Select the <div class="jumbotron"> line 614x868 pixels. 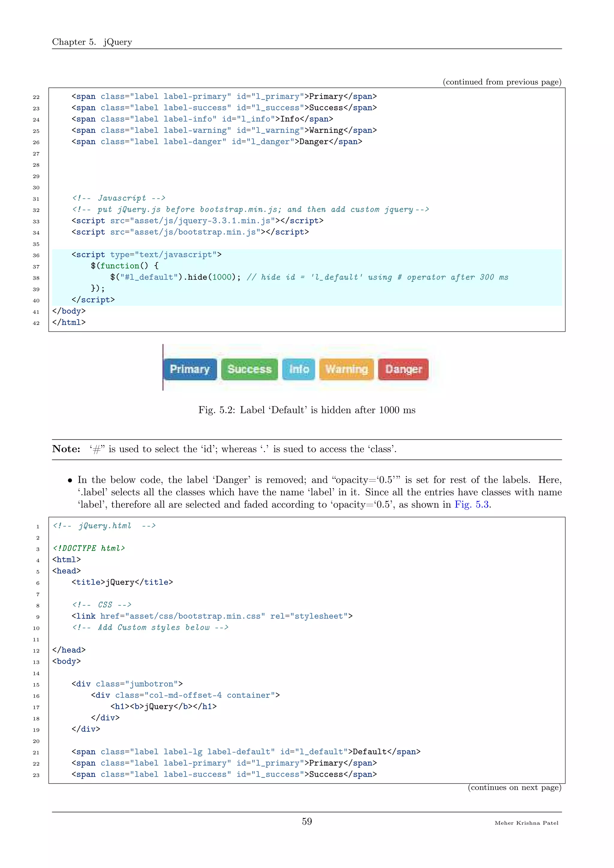tap(127, 684)
